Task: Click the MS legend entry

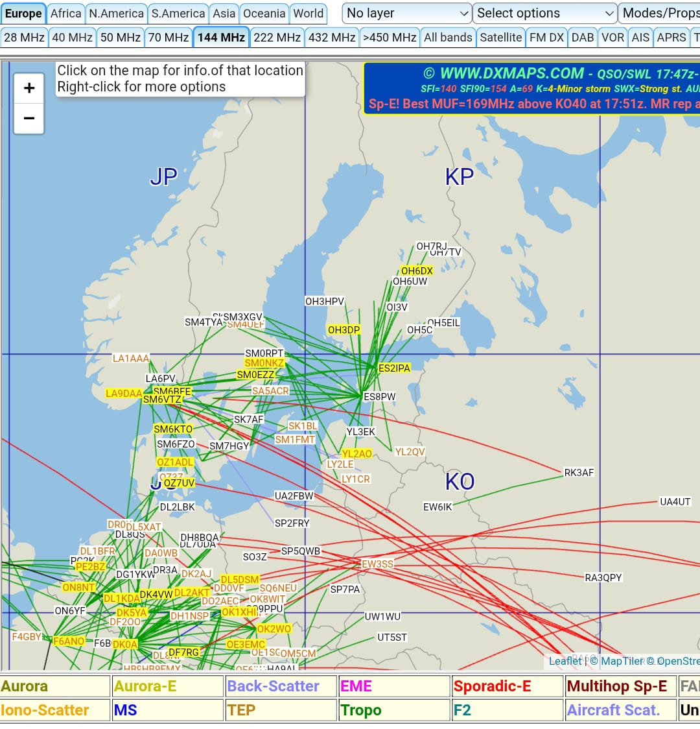Action: [168, 710]
